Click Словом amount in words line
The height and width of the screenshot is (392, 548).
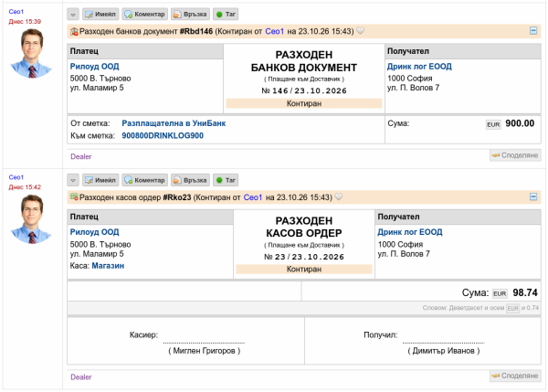[480, 308]
